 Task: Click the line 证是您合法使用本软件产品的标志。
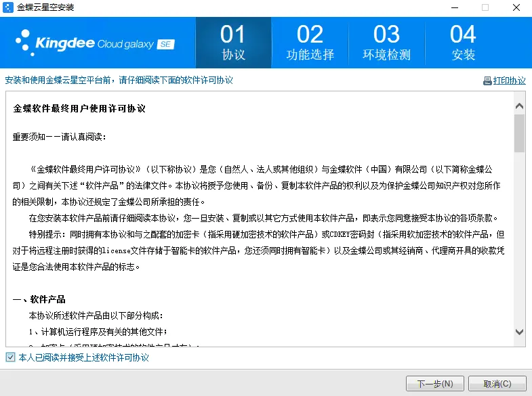76,267
